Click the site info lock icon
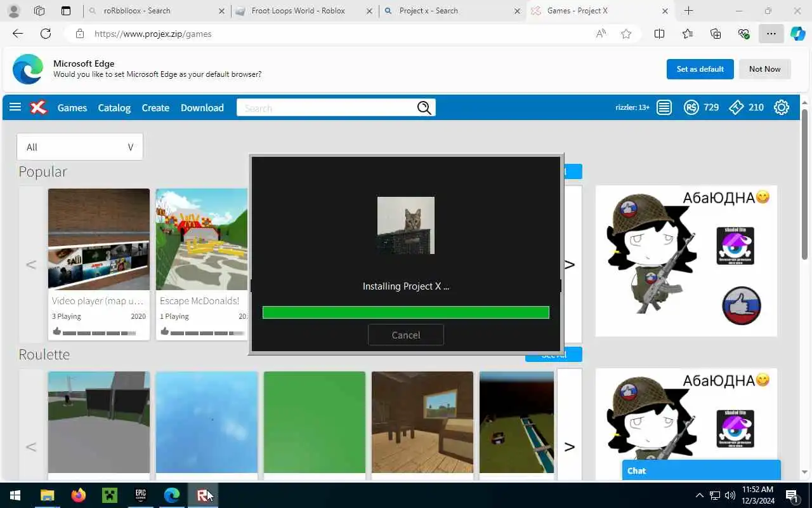812x508 pixels. point(79,34)
